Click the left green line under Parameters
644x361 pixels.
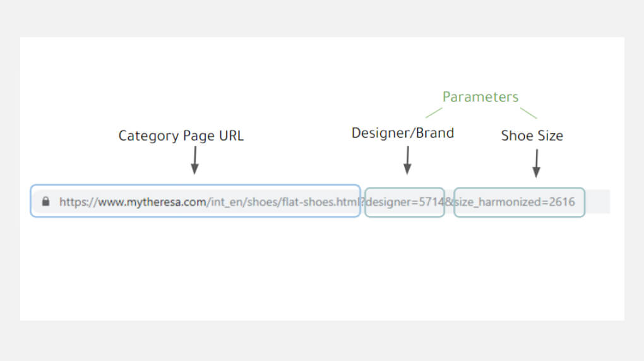point(434,112)
